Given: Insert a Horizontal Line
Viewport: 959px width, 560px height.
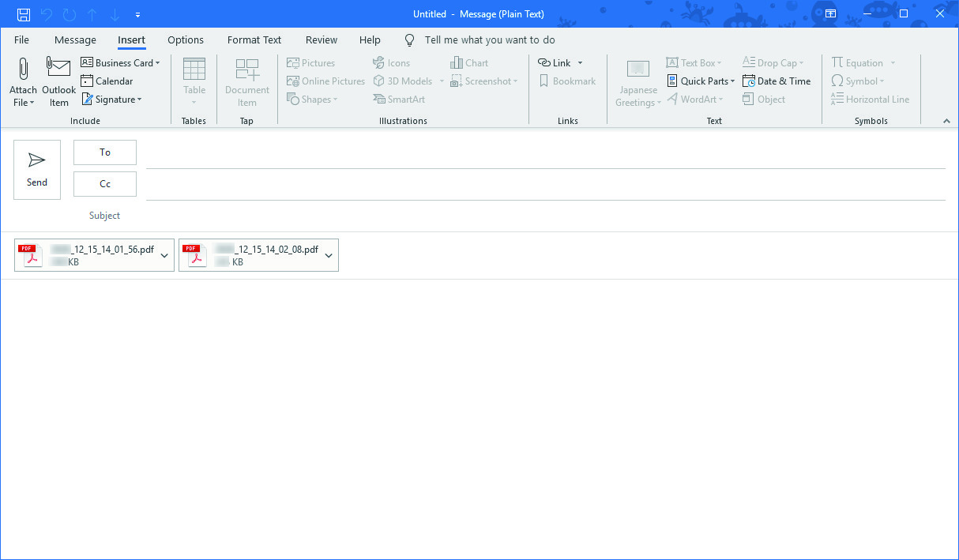Looking at the screenshot, I should pos(870,99).
